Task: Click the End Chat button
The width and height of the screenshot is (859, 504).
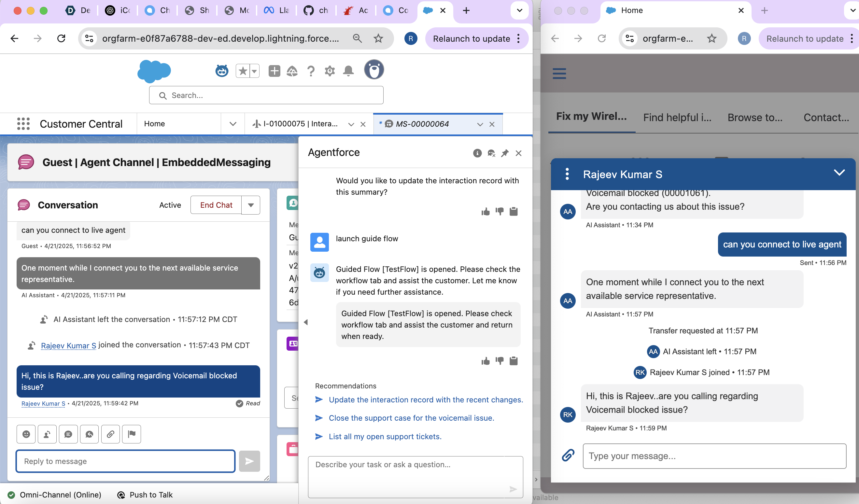Action: [x=216, y=205]
